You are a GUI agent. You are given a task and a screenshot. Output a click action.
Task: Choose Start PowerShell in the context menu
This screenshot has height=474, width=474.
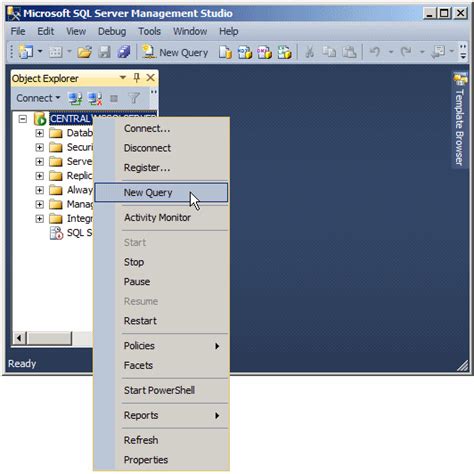(162, 390)
